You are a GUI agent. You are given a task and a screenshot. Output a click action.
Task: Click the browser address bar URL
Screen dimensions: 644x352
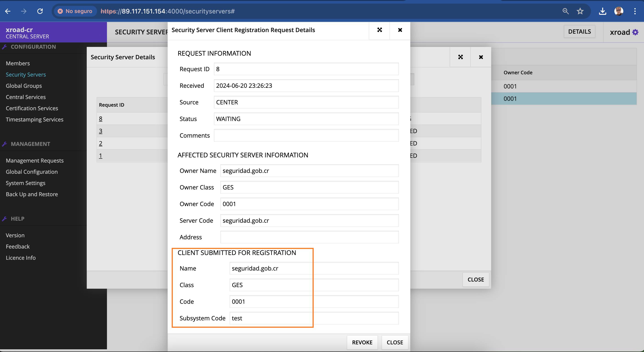pyautogui.click(x=167, y=11)
